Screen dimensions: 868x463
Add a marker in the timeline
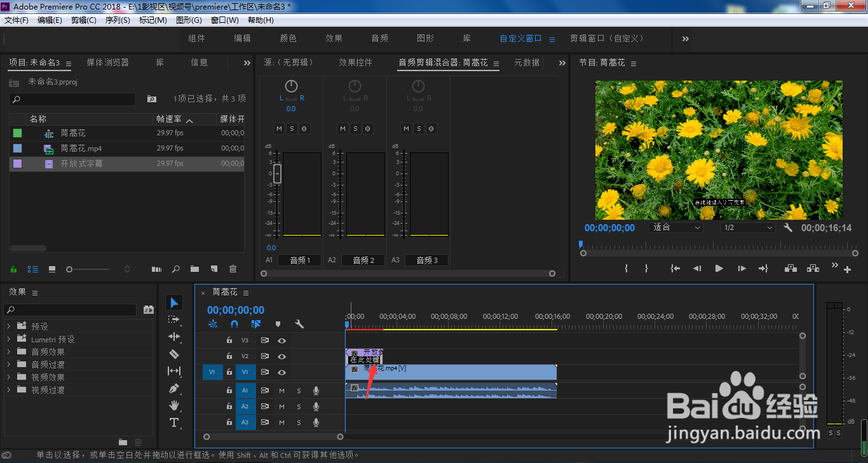[278, 324]
